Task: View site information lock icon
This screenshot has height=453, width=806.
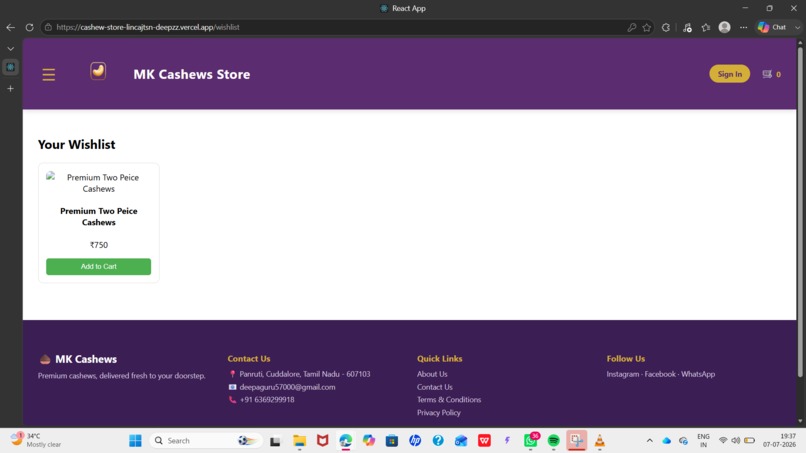Action: pyautogui.click(x=48, y=27)
